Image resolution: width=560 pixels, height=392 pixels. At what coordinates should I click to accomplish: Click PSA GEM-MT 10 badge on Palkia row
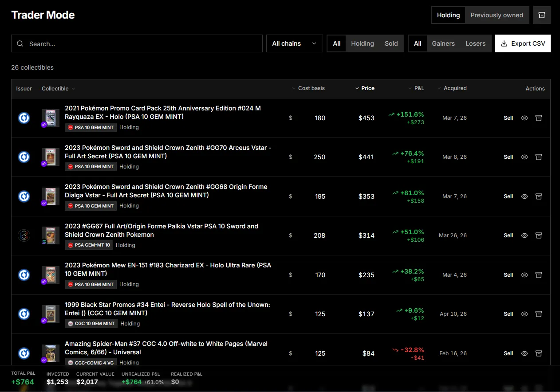pos(89,245)
